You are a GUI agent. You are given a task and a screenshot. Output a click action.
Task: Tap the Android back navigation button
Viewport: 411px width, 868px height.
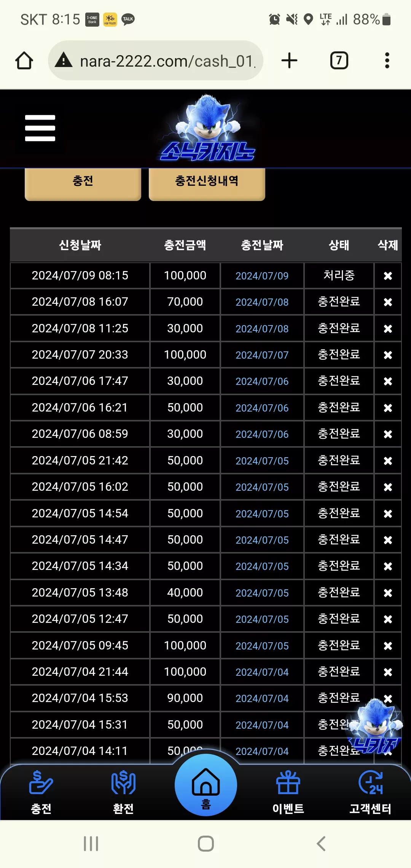(x=321, y=844)
